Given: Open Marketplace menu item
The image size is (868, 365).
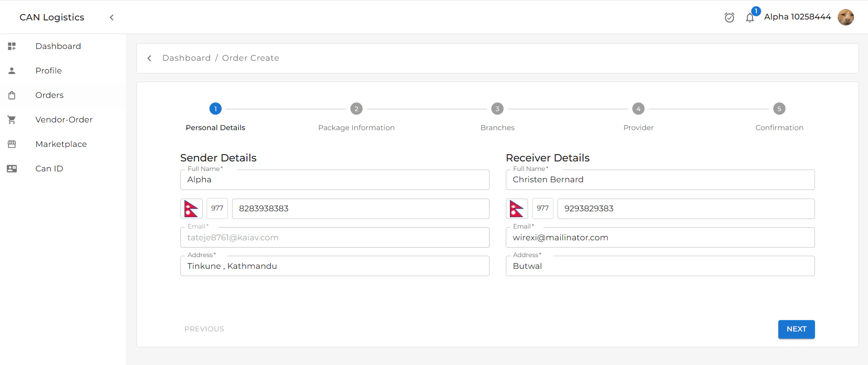Looking at the screenshot, I should 63,144.
